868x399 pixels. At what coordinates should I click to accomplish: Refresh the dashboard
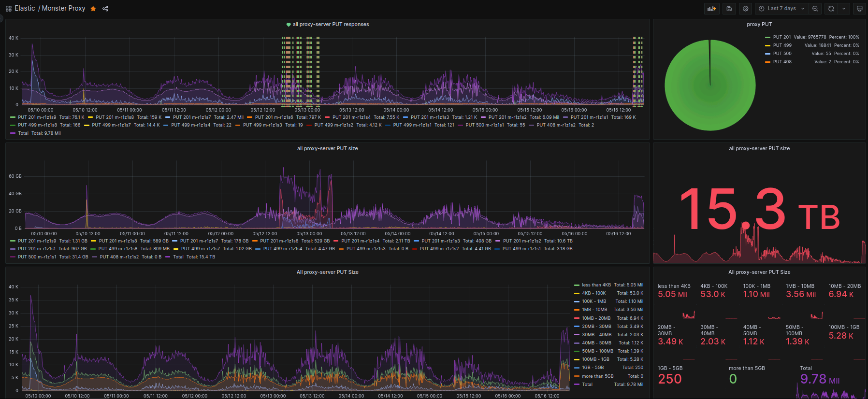pyautogui.click(x=831, y=9)
